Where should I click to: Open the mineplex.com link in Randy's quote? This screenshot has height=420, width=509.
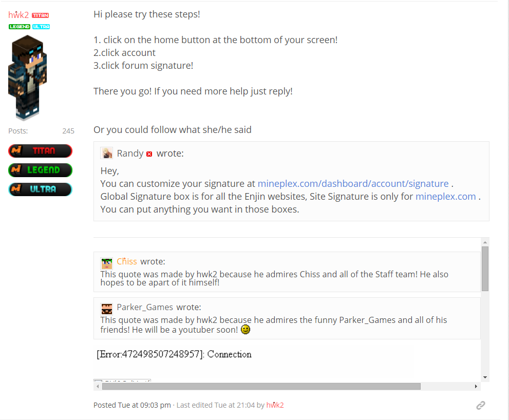(446, 196)
